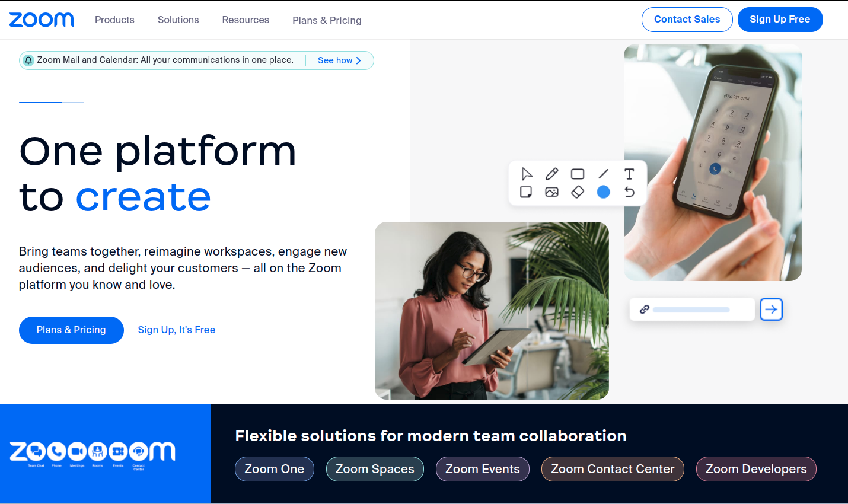Open the Sign Up, It's Free link
Viewport: 848px width, 504px height.
click(x=177, y=330)
